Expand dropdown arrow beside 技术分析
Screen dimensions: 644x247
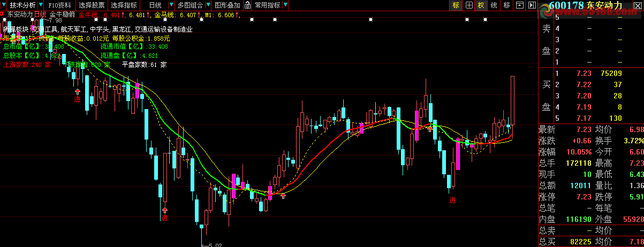point(41,5)
